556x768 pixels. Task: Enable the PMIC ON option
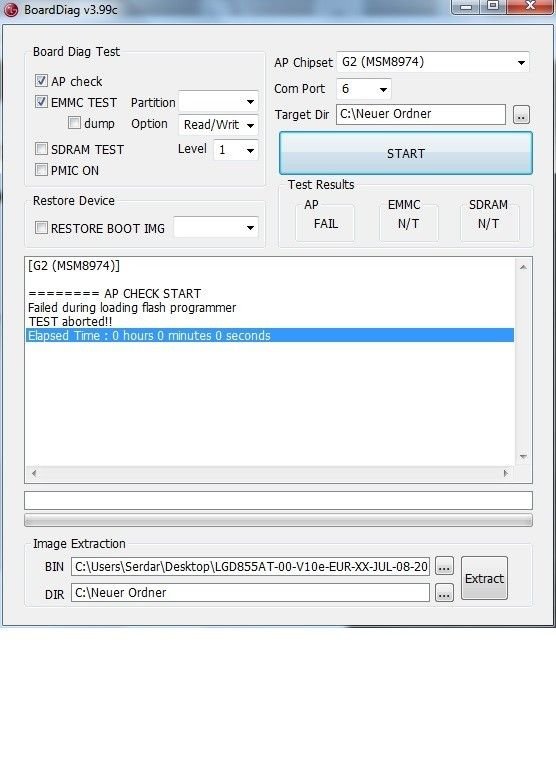tap(41, 170)
